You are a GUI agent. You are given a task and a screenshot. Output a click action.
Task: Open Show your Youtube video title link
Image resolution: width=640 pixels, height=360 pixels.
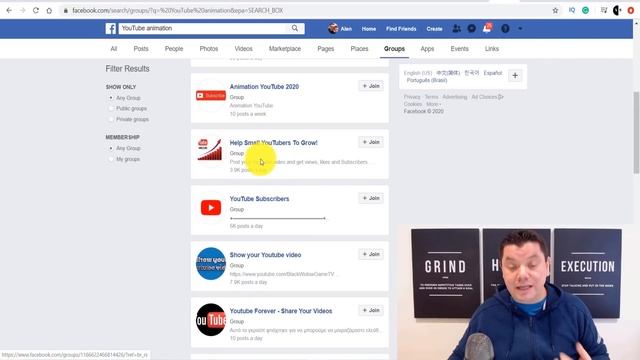pos(265,255)
